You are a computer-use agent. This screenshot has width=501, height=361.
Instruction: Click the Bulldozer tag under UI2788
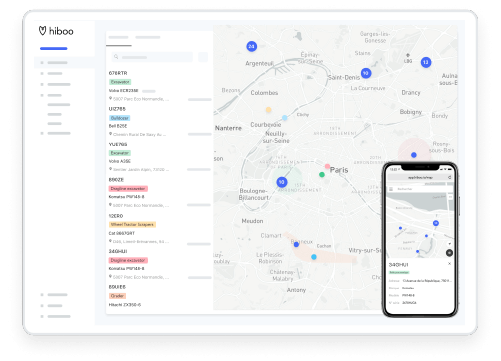(x=120, y=118)
